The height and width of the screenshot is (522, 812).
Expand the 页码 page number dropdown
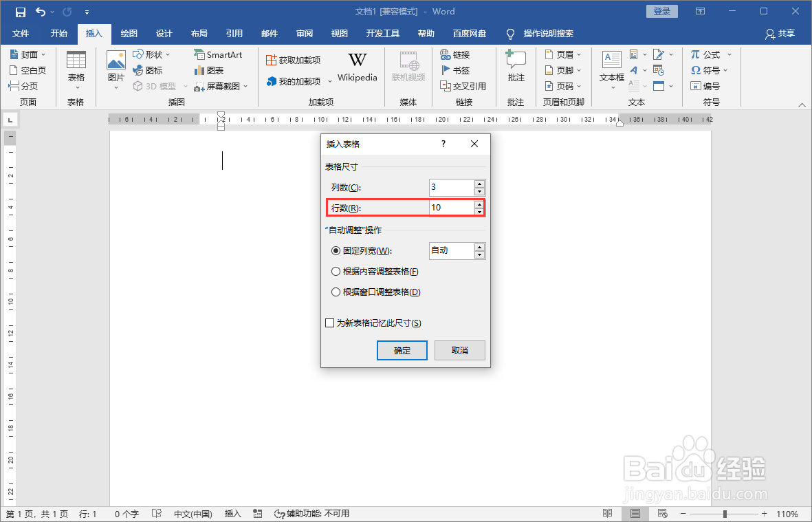(564, 86)
